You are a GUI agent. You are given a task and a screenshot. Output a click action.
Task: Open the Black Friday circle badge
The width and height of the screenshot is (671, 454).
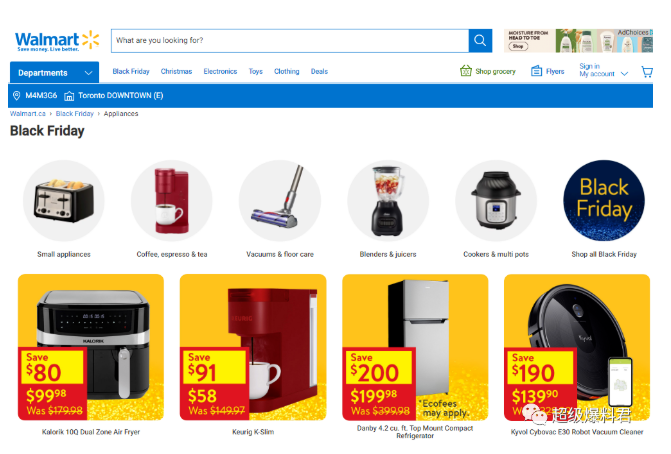603,200
